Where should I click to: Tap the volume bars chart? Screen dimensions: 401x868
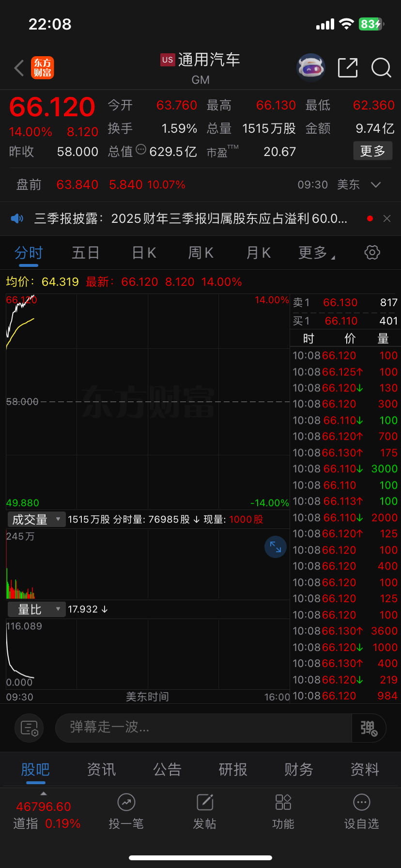pyautogui.click(x=148, y=564)
